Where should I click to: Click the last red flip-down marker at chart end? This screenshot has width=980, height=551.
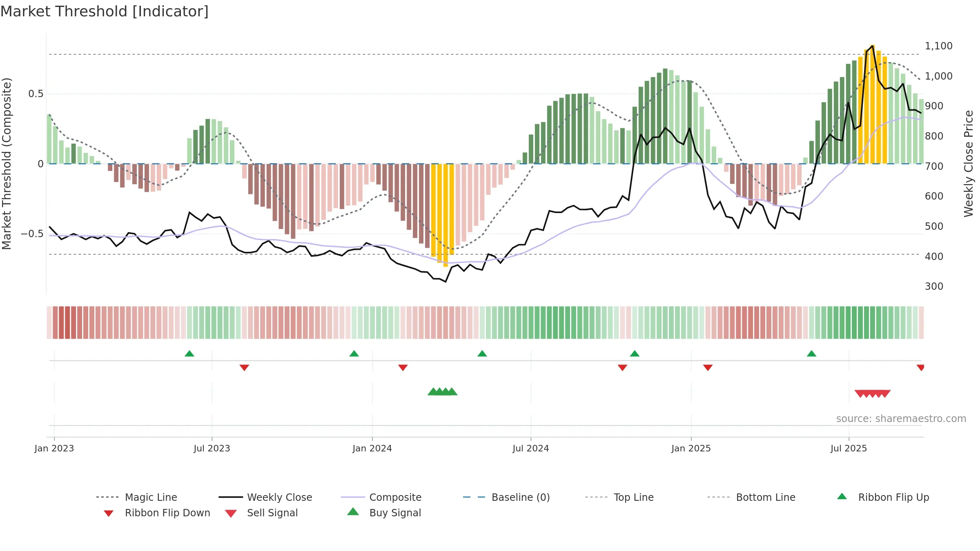(x=920, y=368)
